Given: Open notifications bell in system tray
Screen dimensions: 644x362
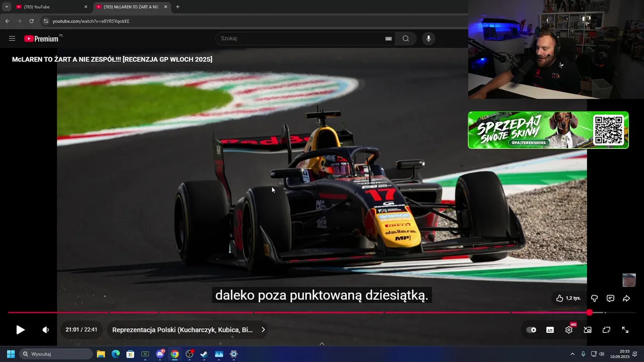Looking at the screenshot, I should [x=635, y=354].
